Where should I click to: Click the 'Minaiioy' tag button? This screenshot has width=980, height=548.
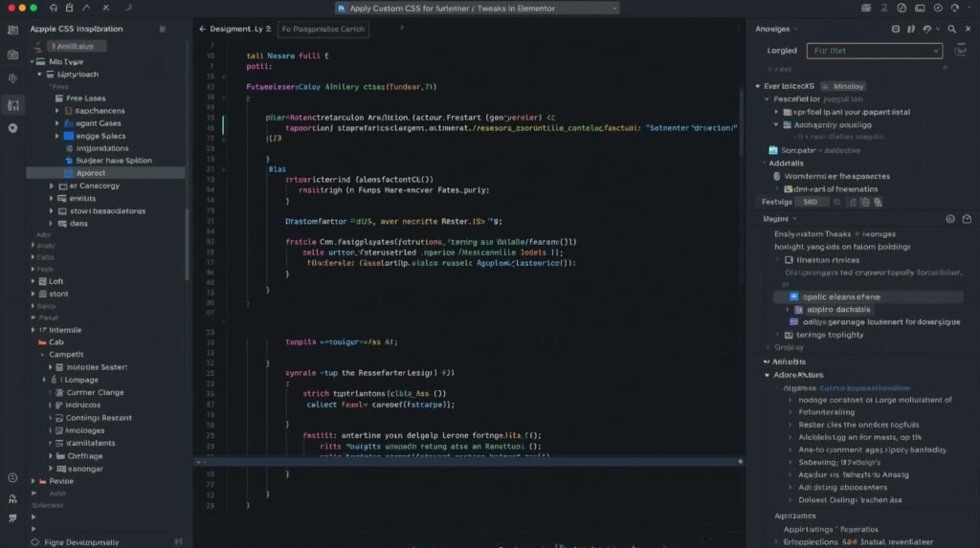click(844, 86)
